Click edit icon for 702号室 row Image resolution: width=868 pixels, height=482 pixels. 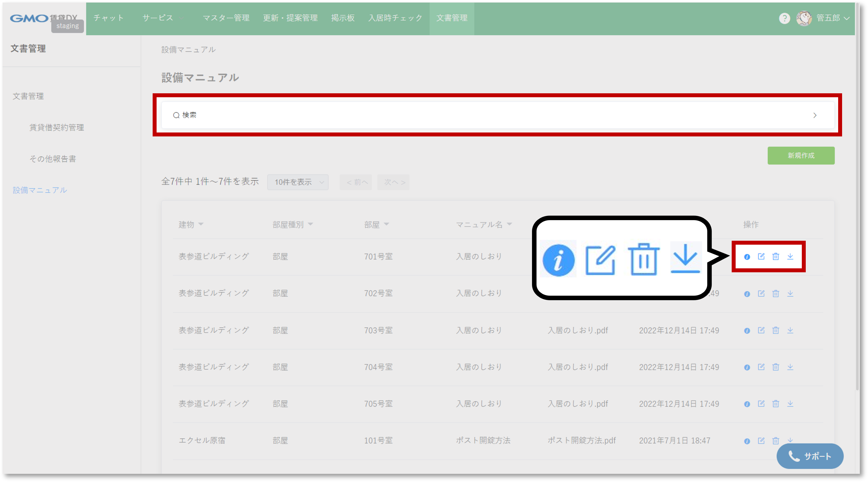point(761,293)
